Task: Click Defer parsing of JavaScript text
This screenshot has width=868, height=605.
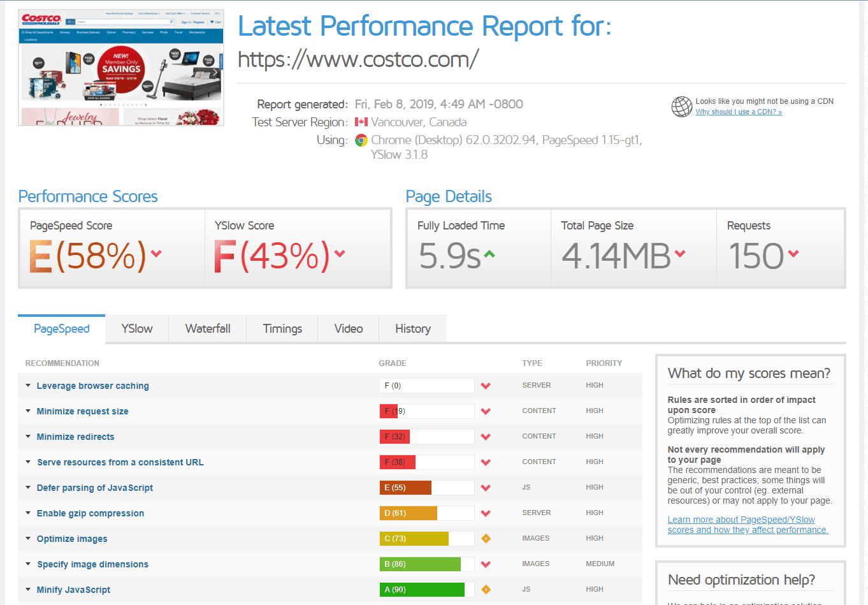Action: pos(95,488)
